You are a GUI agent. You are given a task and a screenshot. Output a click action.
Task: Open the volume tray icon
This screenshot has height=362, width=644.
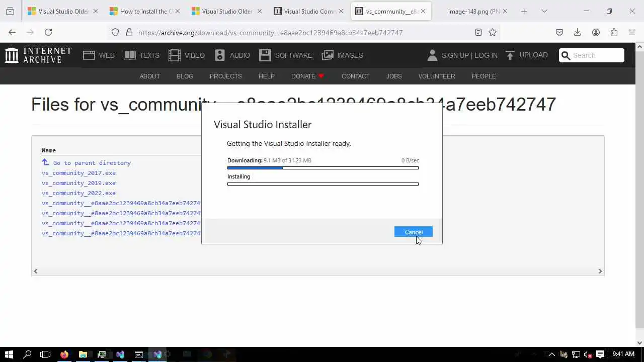coord(588,354)
